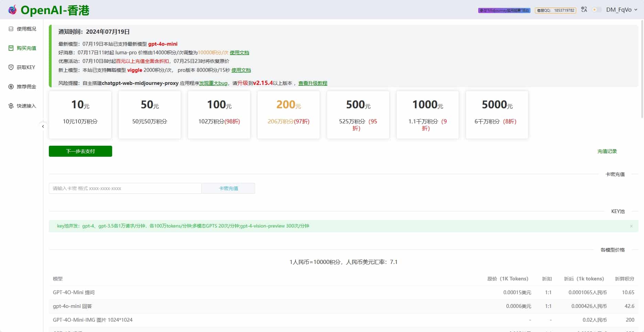Click the 各模型价格 section label
Screen dimensions: 644x332
point(613,250)
